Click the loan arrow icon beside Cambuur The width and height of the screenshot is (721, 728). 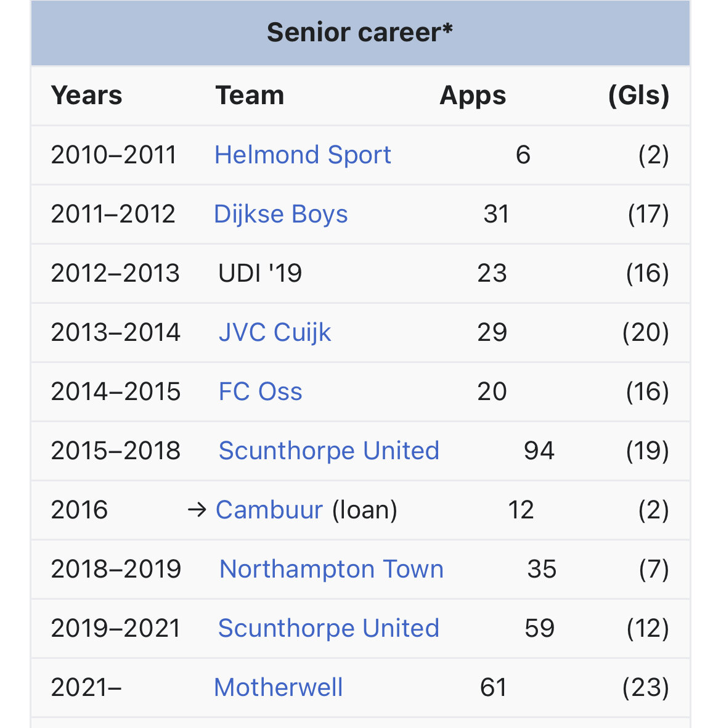coord(197,510)
